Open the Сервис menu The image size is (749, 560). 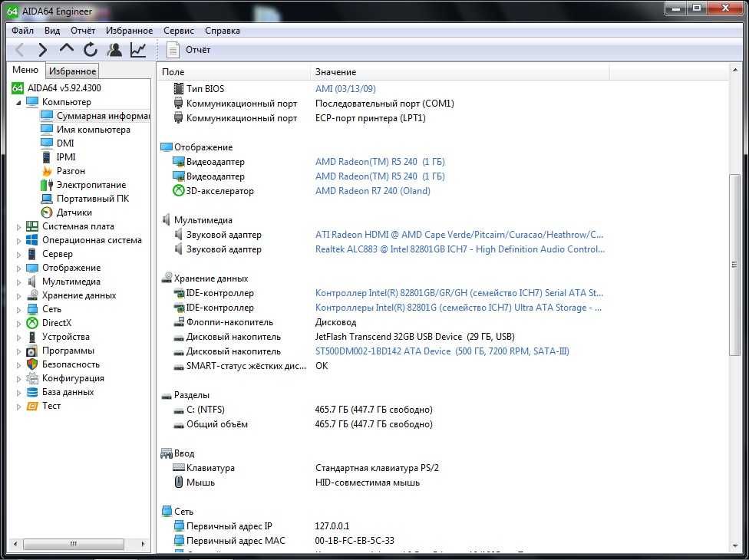pyautogui.click(x=179, y=31)
